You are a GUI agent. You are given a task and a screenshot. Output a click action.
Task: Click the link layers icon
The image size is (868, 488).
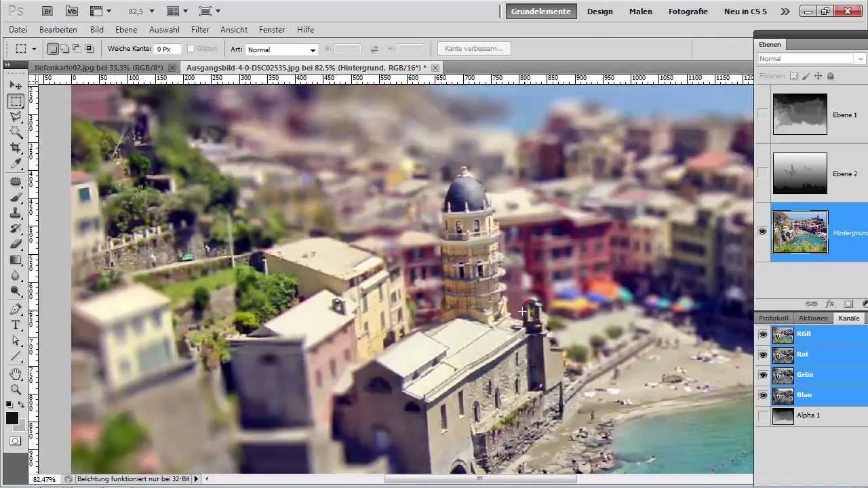tap(811, 304)
